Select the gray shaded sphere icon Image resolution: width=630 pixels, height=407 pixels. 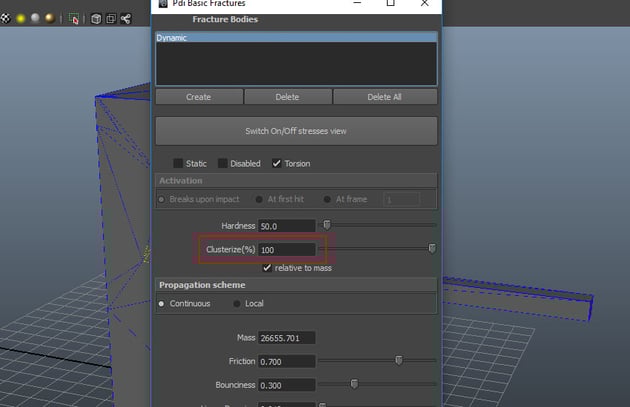pyautogui.click(x=34, y=18)
